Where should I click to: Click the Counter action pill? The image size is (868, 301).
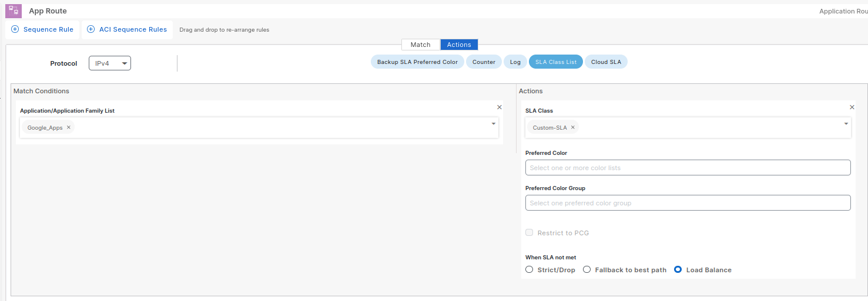pos(484,62)
